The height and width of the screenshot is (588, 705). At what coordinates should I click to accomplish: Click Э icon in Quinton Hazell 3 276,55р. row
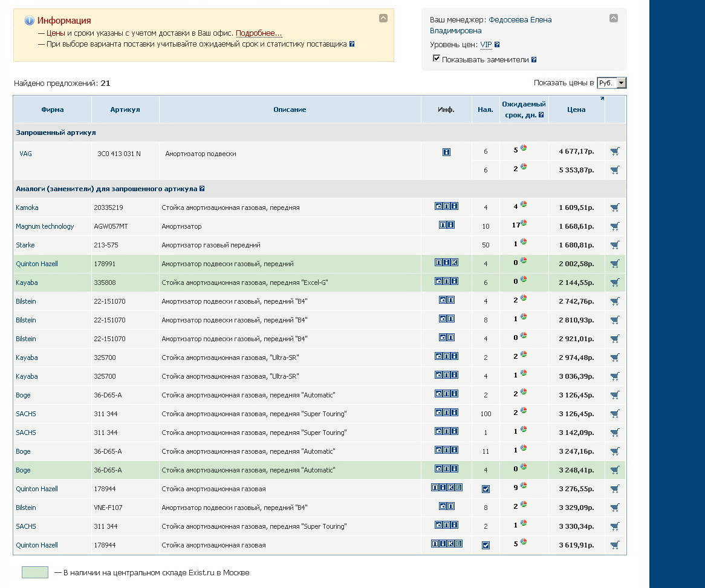coord(458,487)
